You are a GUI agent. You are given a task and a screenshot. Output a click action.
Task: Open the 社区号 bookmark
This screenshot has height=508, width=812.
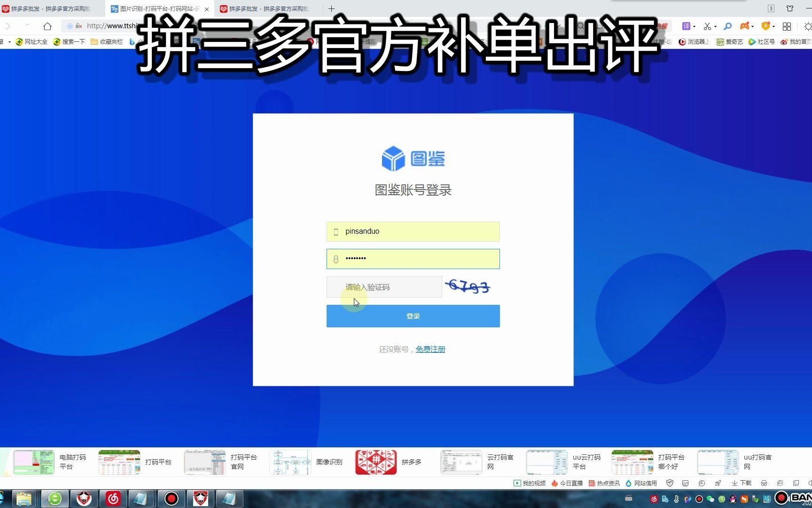pos(761,42)
